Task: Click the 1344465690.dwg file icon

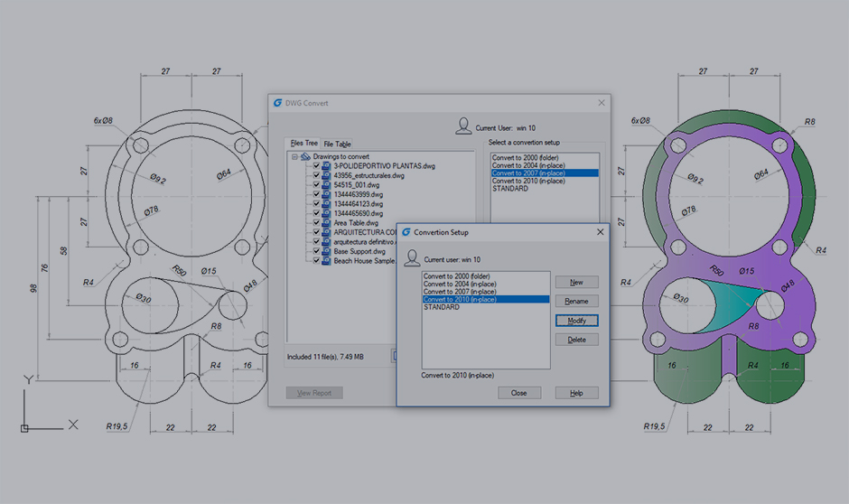Action: click(326, 213)
